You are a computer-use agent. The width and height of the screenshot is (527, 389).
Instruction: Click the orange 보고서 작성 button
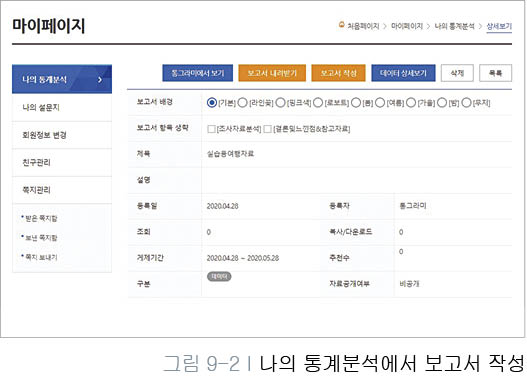point(338,73)
